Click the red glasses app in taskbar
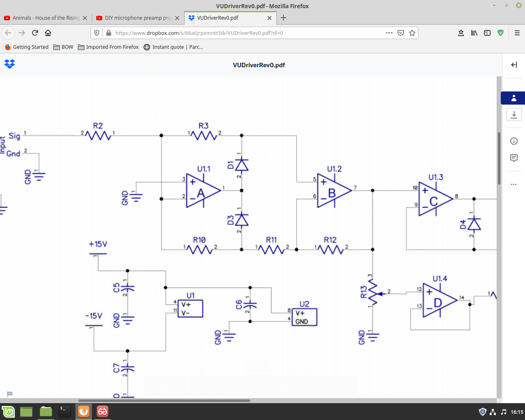 [103, 411]
